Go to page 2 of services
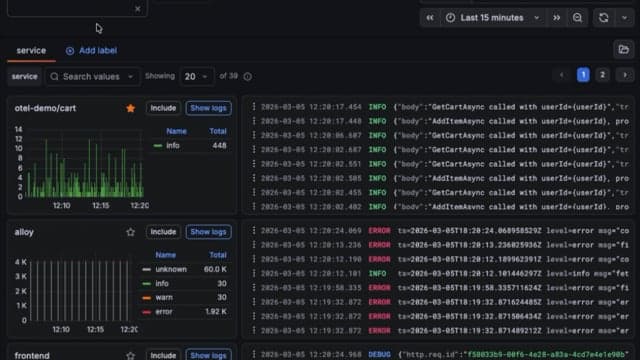This screenshot has width=640, height=360. click(602, 75)
